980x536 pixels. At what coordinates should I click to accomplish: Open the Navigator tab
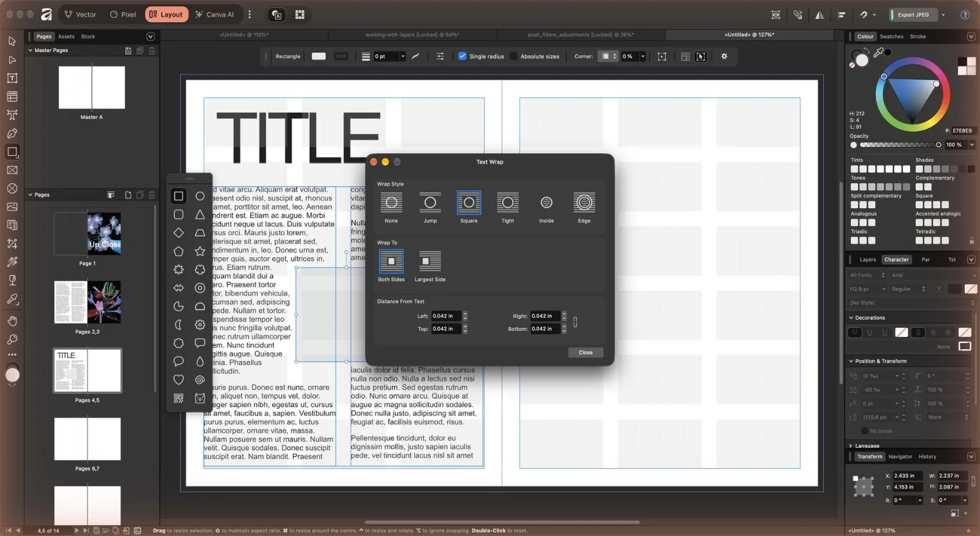tap(900, 456)
